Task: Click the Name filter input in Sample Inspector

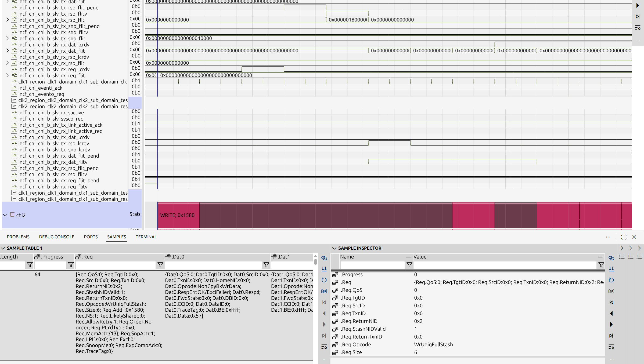Action: [372, 265]
